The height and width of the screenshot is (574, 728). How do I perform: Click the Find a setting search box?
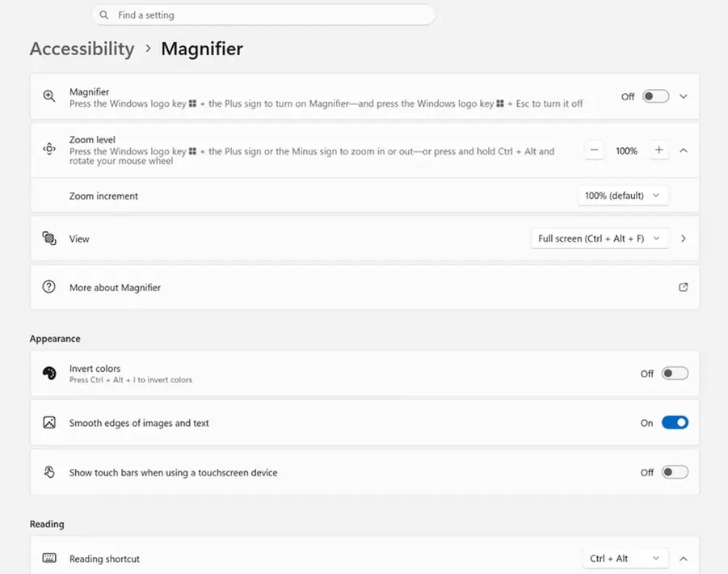coord(263,15)
